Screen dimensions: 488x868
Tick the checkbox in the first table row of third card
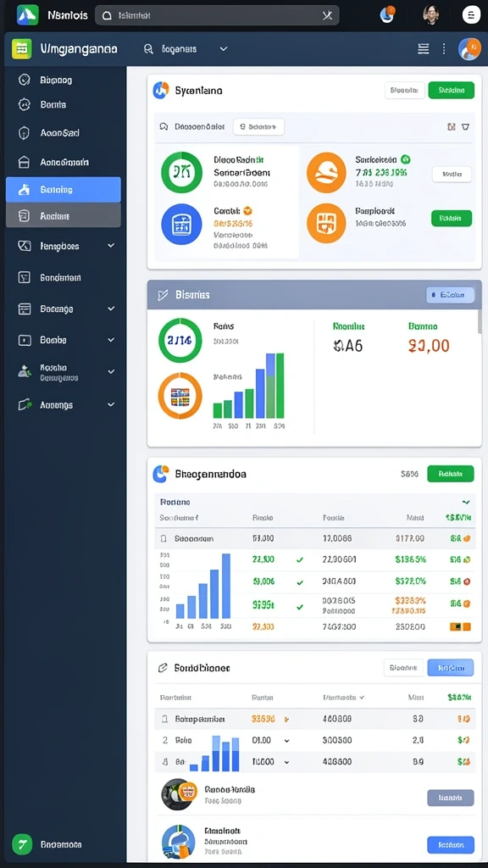164,538
